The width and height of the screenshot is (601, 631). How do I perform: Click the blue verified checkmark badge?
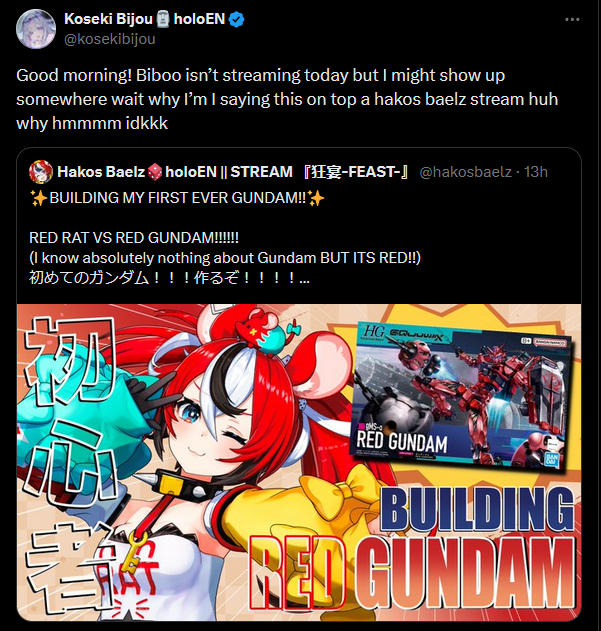pyautogui.click(x=237, y=19)
